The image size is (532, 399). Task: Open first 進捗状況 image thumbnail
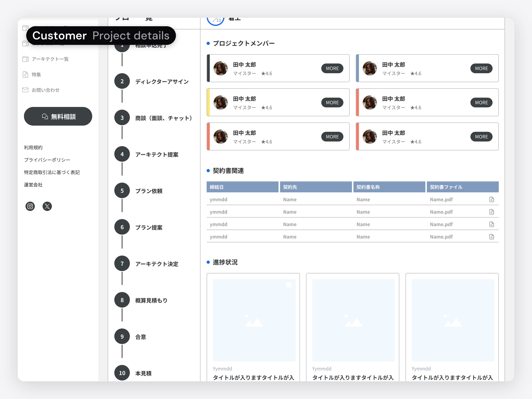pos(254,320)
